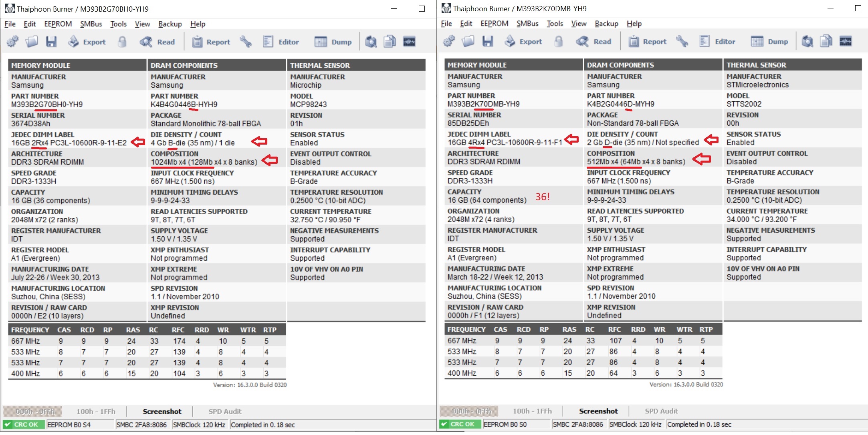
Task: Click the open folder icon in left toolbar
Action: coord(32,42)
